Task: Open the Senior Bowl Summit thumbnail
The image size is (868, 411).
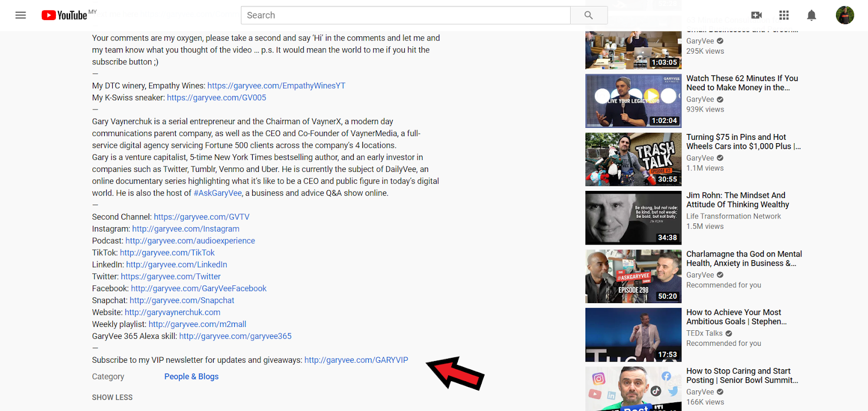Action: click(633, 389)
